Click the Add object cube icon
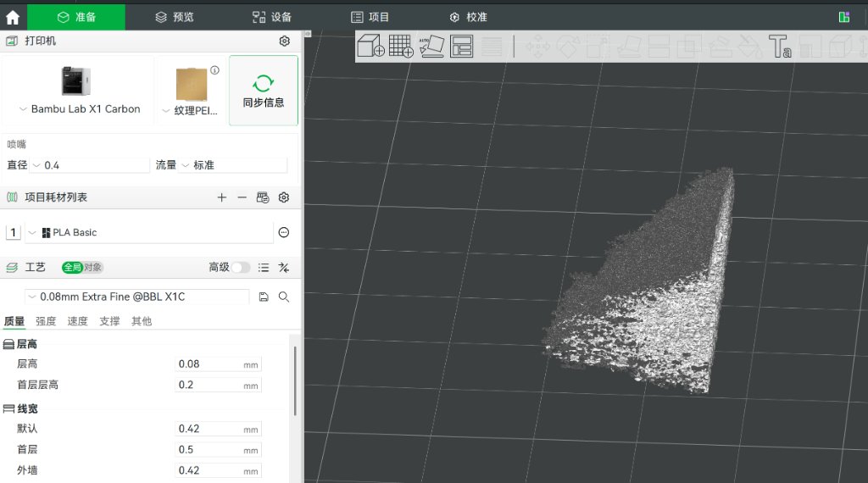Image resolution: width=868 pixels, height=483 pixels. tap(370, 46)
